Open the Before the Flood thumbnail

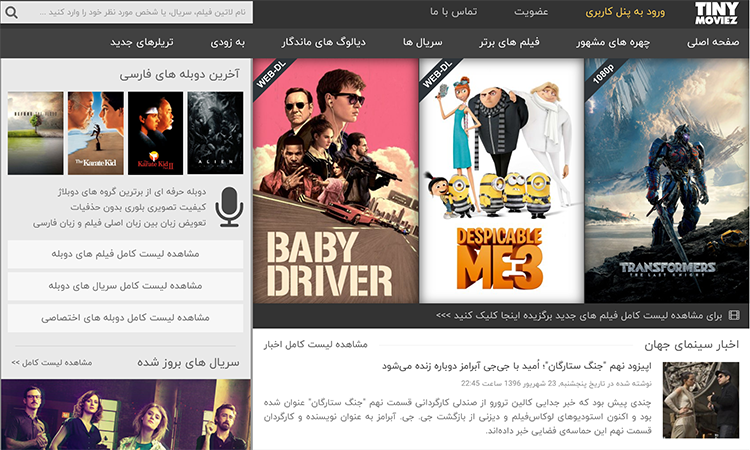(x=35, y=133)
